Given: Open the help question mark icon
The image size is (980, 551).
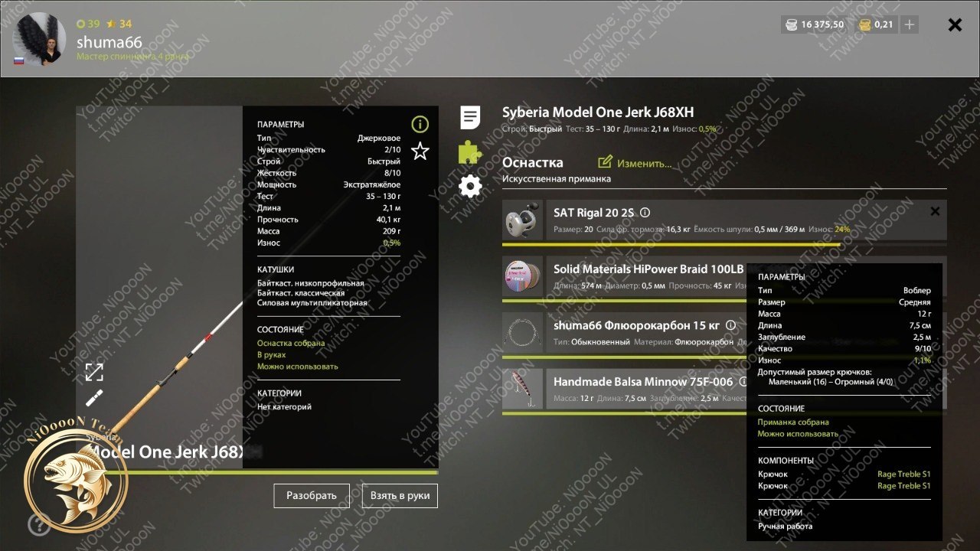Looking at the screenshot, I should [x=39, y=524].
